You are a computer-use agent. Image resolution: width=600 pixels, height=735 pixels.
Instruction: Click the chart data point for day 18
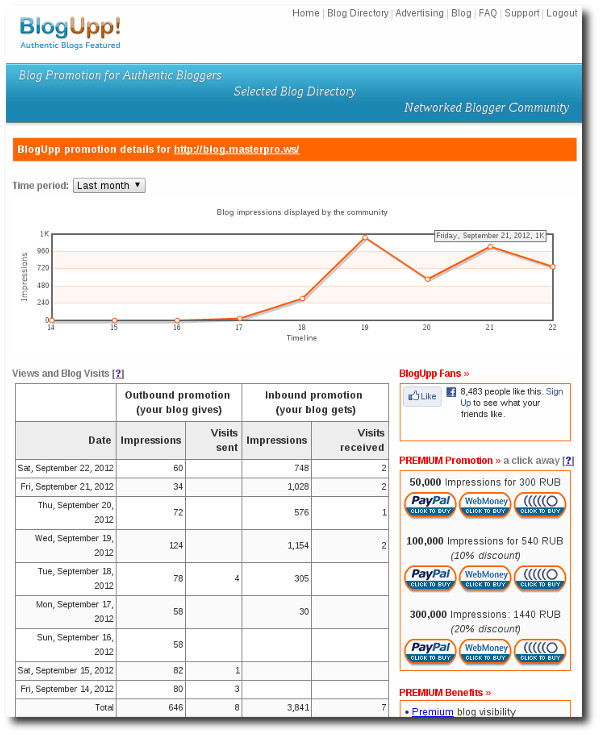point(302,299)
